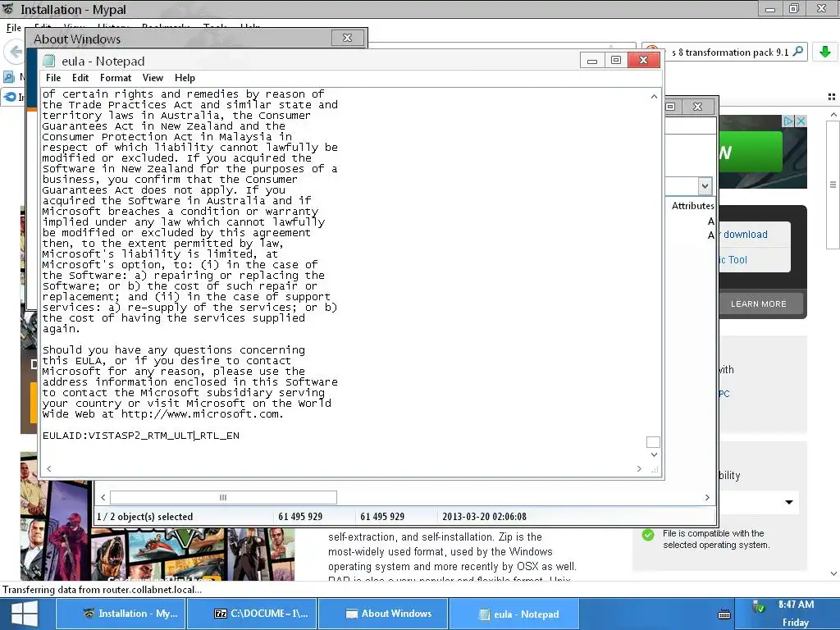Open the 'ic Tool' link in ad panel
840x630 pixels.
(733, 260)
